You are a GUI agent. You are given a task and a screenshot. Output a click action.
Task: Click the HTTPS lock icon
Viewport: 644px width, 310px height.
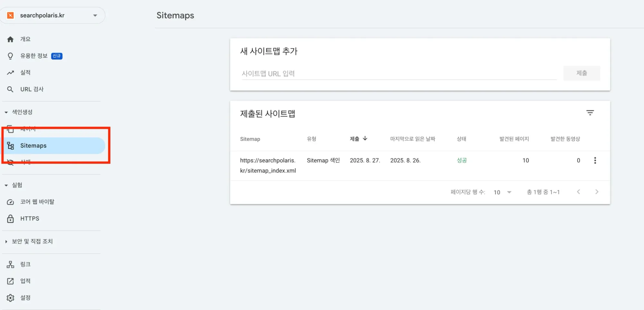click(x=11, y=218)
